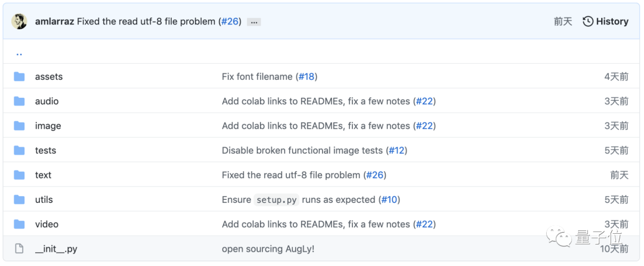Click the tests folder icon
This screenshot has height=266, width=644.
19,150
